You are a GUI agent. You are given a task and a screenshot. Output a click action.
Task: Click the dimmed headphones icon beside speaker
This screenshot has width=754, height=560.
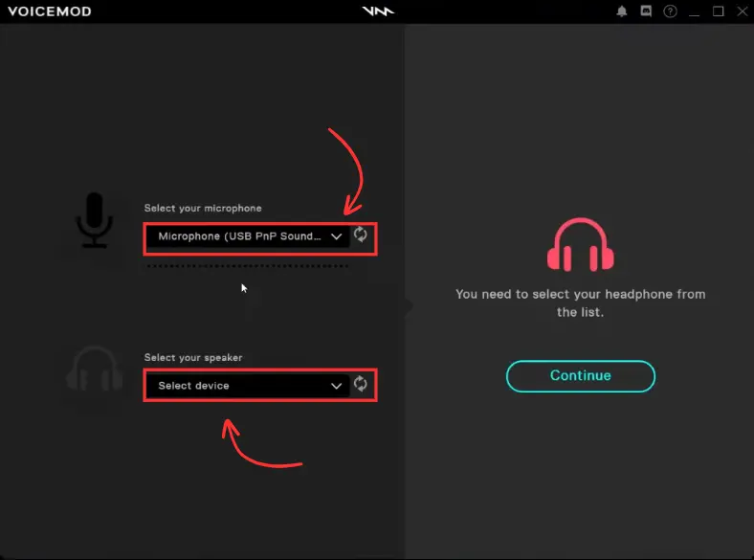pos(94,369)
